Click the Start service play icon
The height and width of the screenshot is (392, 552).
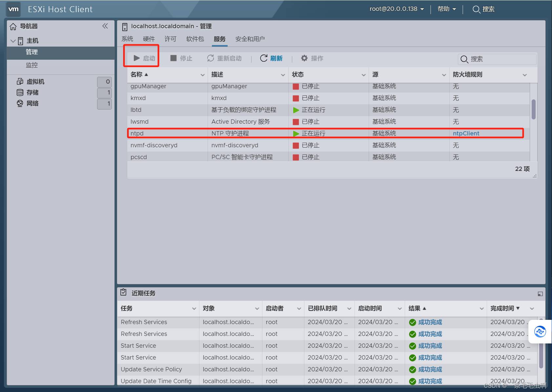137,58
